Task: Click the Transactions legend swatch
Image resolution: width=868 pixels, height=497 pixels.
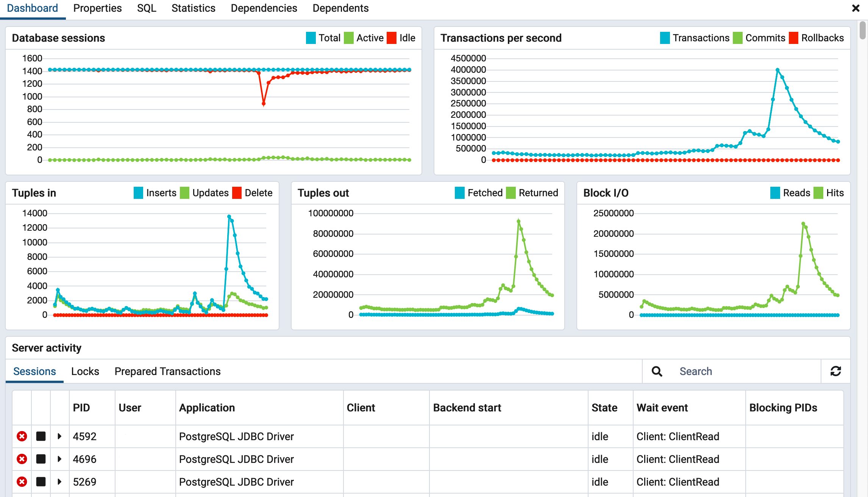Action: (665, 38)
